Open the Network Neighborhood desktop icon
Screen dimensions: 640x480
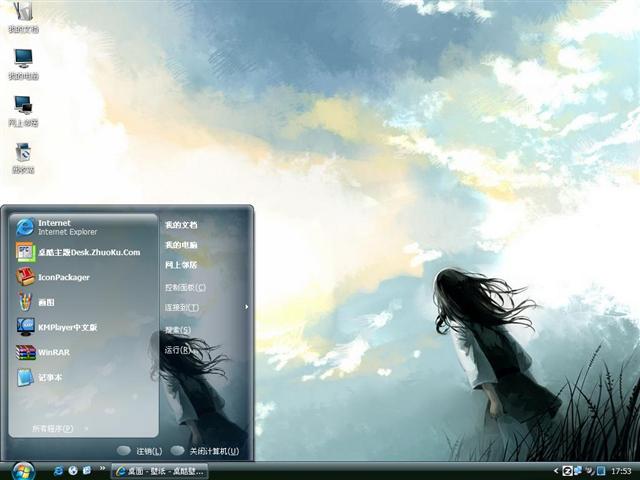pyautogui.click(x=23, y=111)
